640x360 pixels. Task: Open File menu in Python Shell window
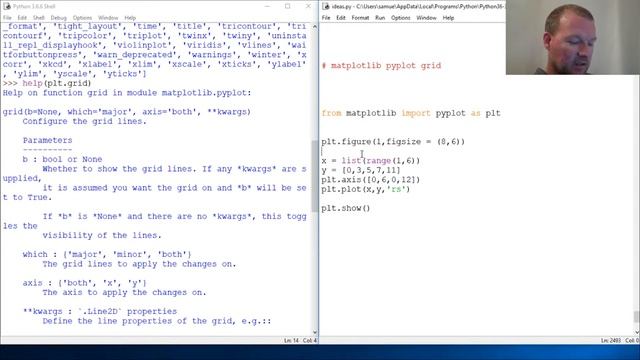[7, 18]
